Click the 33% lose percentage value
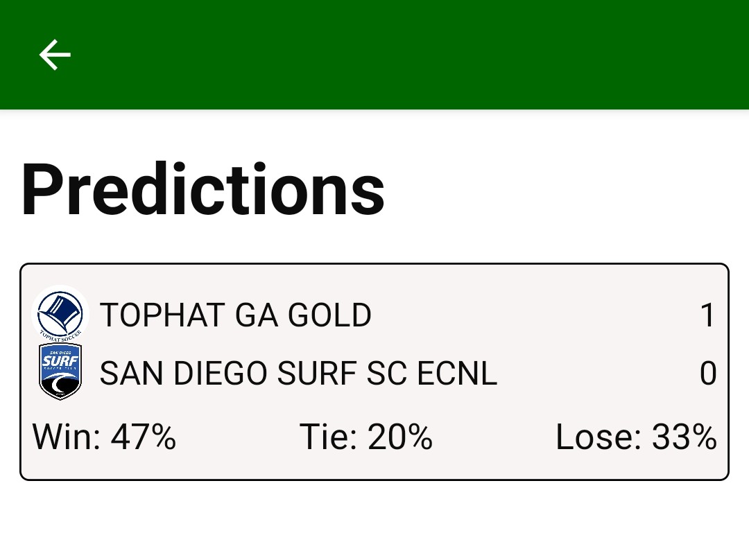Screen dimensions: 749x560 click(x=684, y=437)
